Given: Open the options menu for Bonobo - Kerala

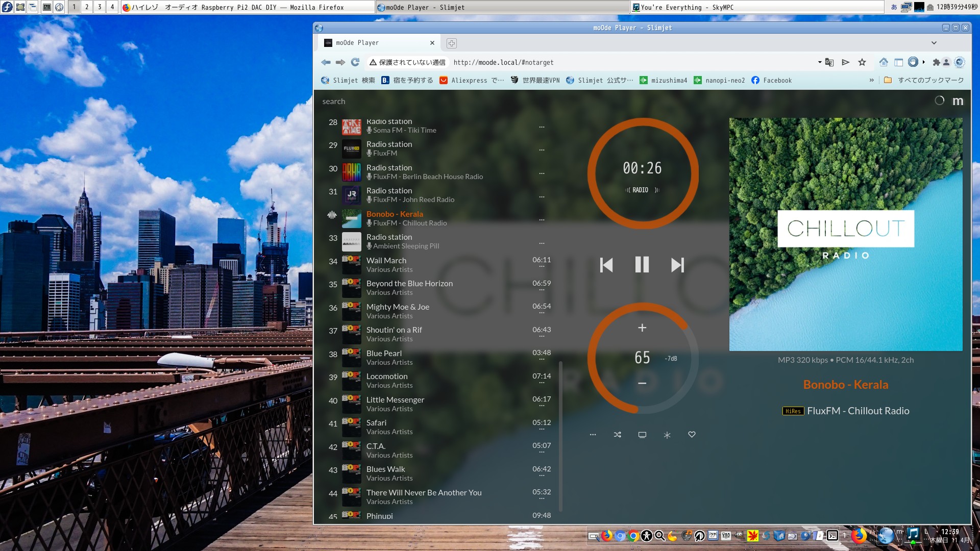Looking at the screenshot, I should pyautogui.click(x=542, y=219).
